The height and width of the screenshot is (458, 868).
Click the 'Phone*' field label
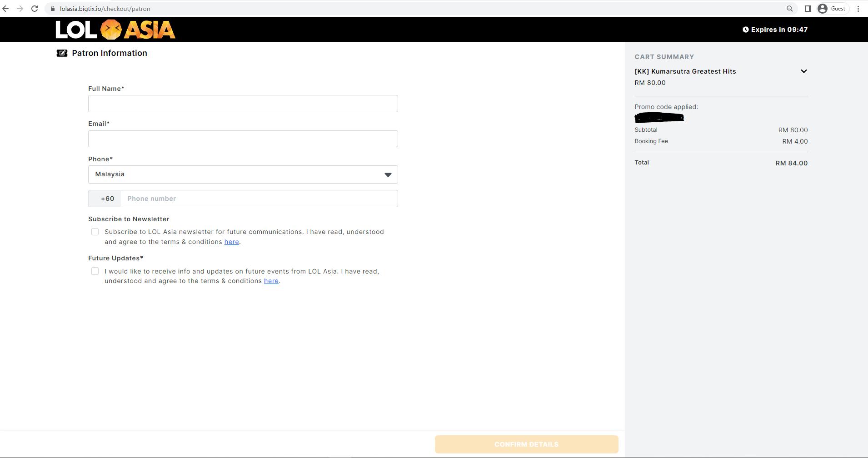click(x=100, y=159)
